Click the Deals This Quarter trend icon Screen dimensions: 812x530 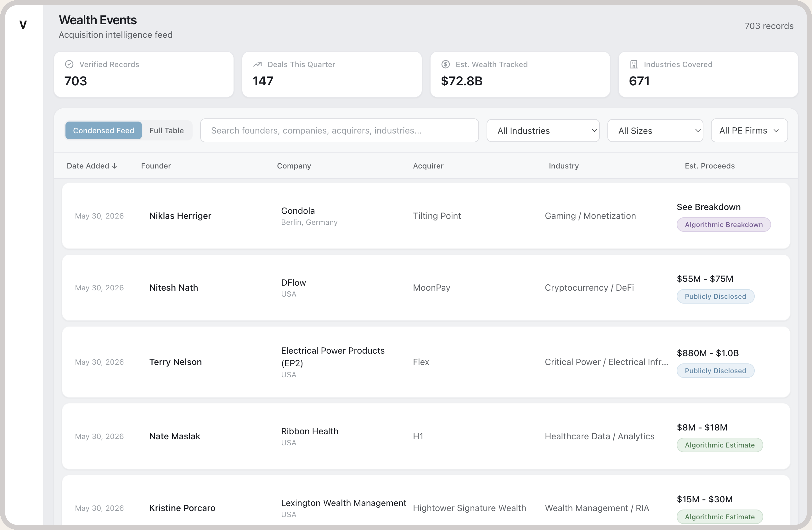[257, 64]
